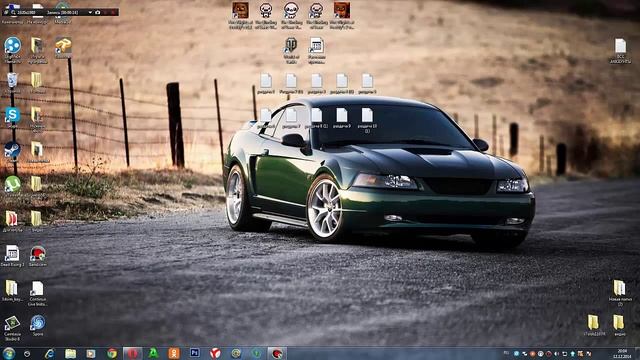This screenshot has width=640, height=360.
Task: Open Yandex browser from the taskbar
Action: point(215,353)
